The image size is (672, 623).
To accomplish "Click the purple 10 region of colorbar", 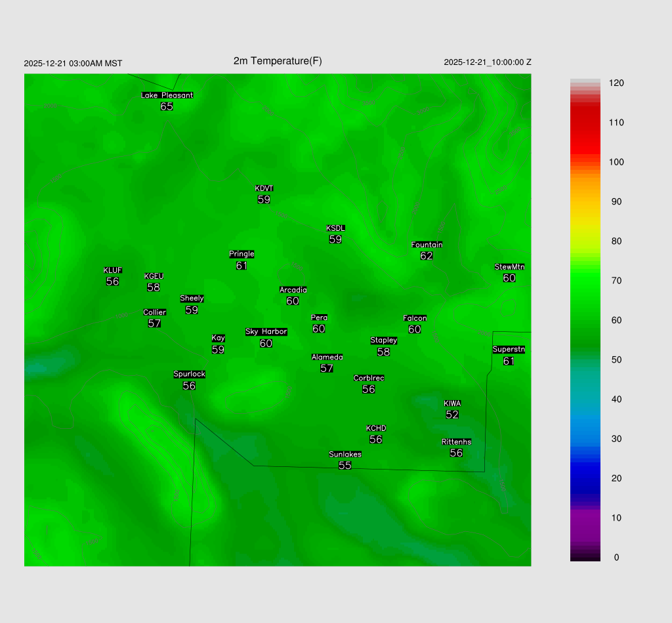I will [585, 517].
